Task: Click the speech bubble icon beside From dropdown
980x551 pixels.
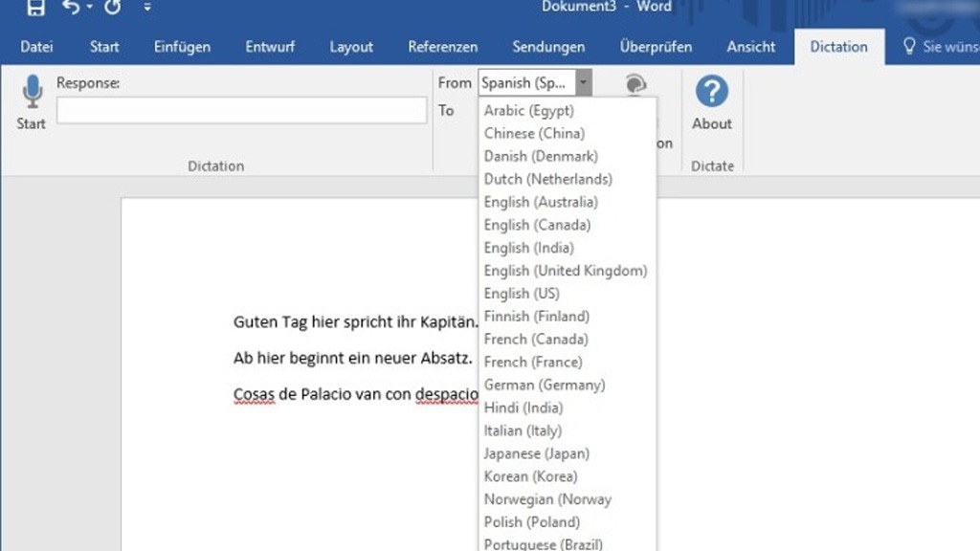Action: [635, 84]
